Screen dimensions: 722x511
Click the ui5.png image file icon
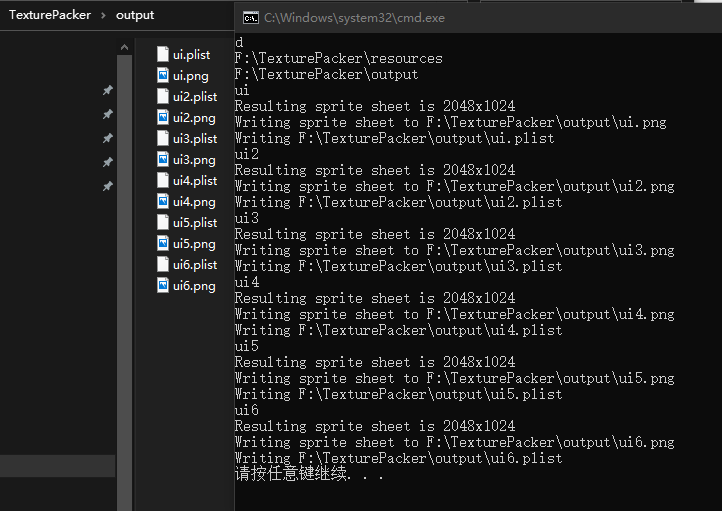(x=163, y=243)
